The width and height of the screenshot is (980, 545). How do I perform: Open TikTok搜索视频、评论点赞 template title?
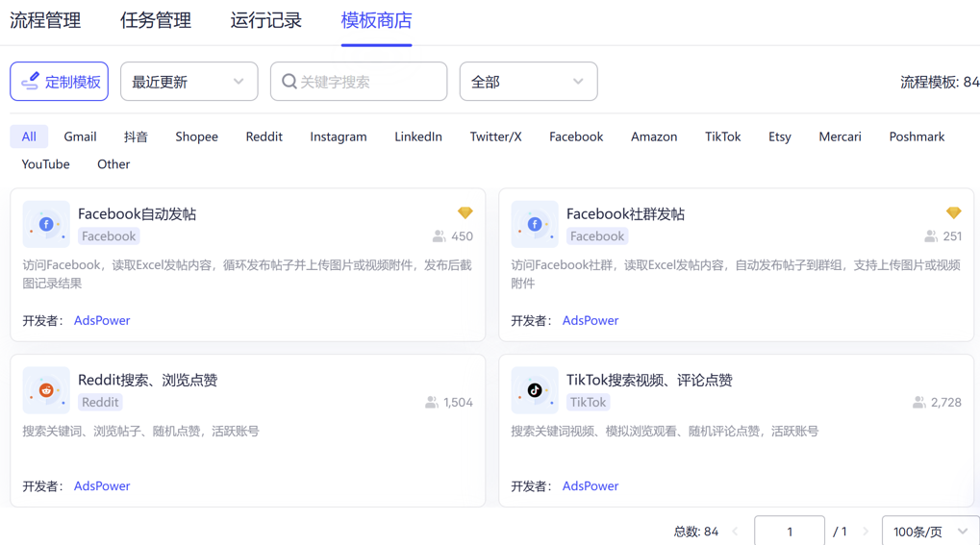[649, 380]
